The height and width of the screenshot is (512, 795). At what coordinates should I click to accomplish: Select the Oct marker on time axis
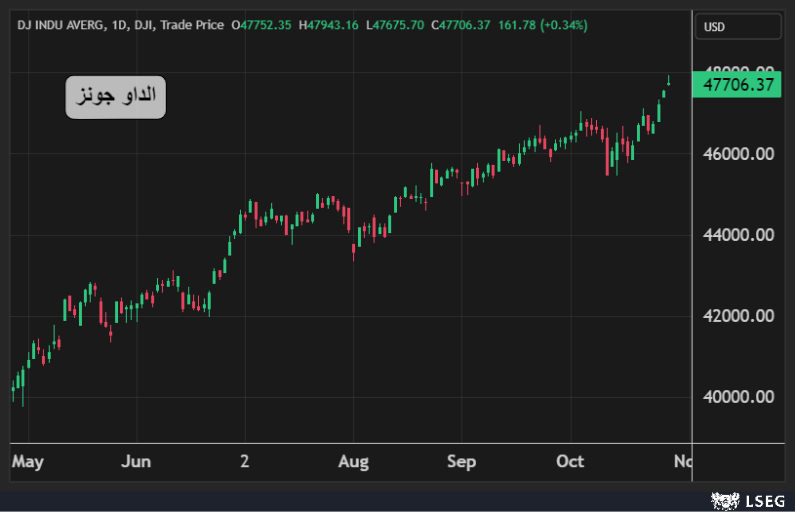[570, 461]
